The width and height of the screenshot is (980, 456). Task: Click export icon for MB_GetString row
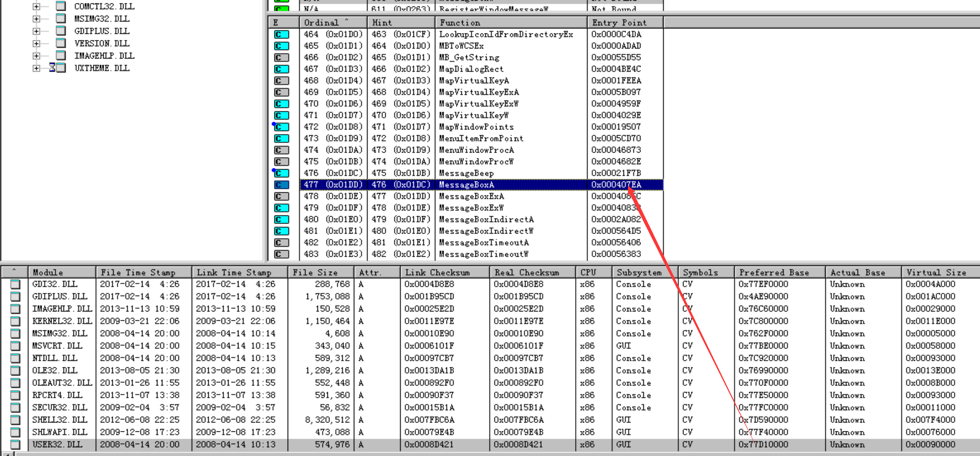(x=281, y=57)
